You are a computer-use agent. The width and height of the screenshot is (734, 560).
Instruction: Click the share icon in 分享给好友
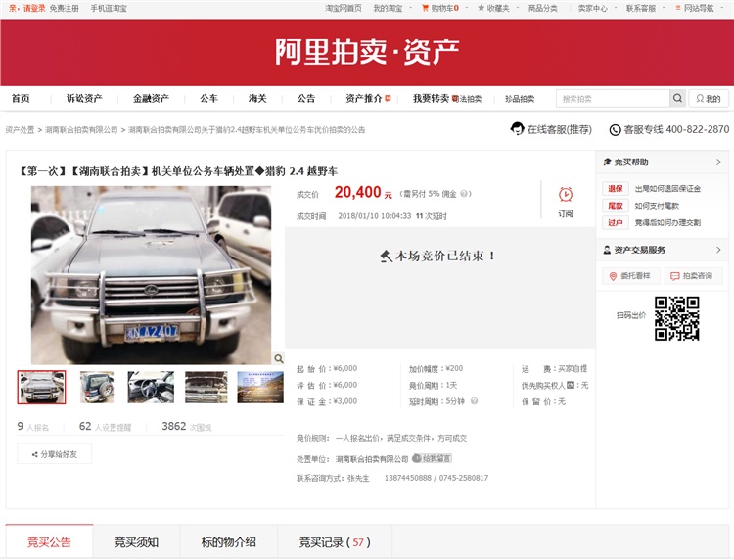[34, 454]
